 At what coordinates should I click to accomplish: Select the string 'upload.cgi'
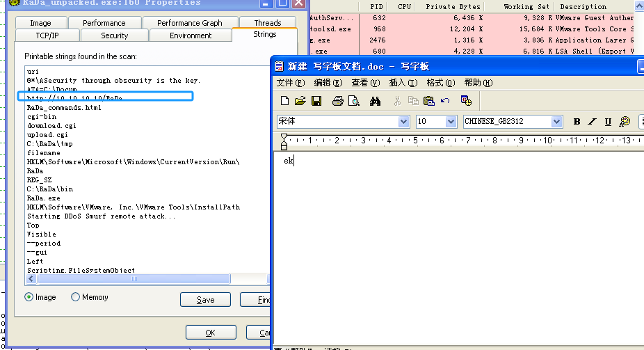(x=48, y=134)
